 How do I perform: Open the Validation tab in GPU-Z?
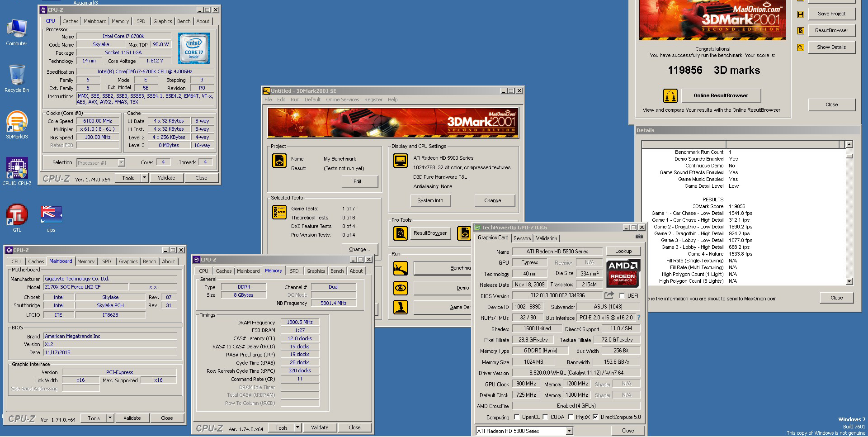pos(547,238)
